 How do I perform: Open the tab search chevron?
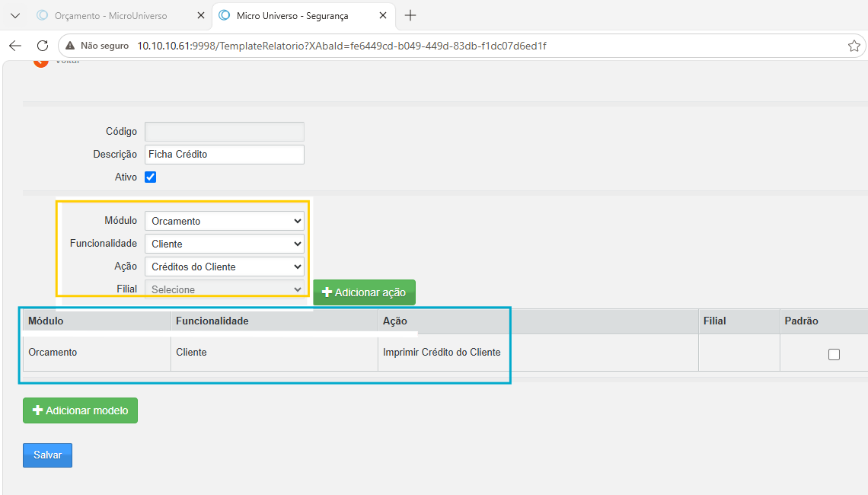(15, 15)
